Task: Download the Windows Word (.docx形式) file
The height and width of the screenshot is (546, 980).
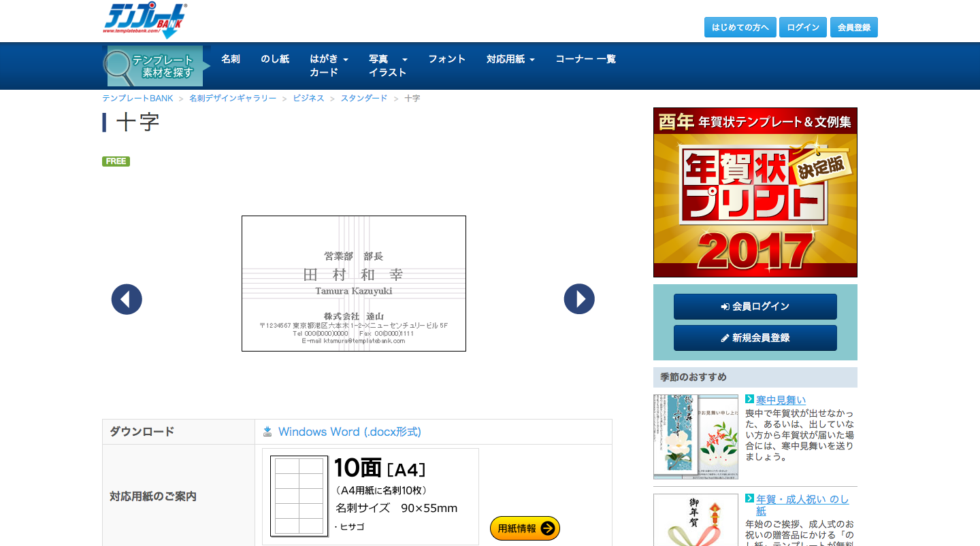Action: pos(349,432)
